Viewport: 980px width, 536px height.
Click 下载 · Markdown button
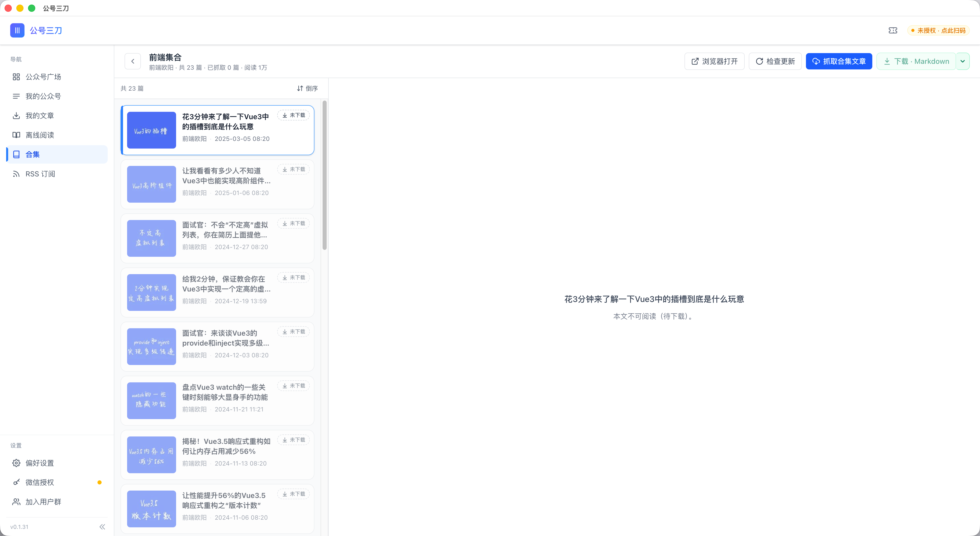pos(916,61)
